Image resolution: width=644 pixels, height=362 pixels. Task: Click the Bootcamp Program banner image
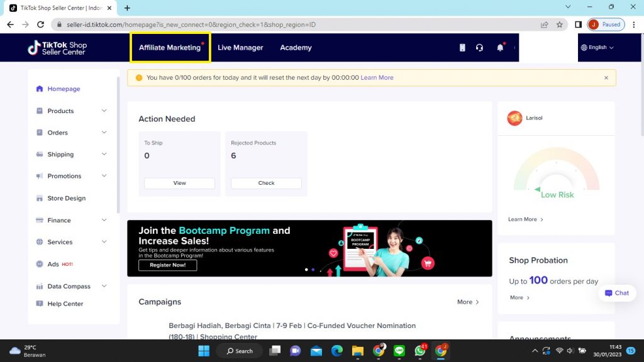point(309,248)
